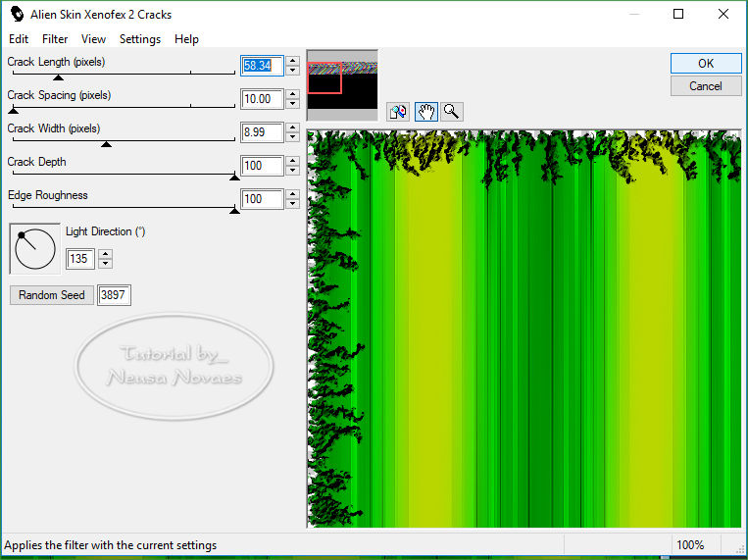Click the large green filter preview area
748x560 pixels.
point(524,329)
